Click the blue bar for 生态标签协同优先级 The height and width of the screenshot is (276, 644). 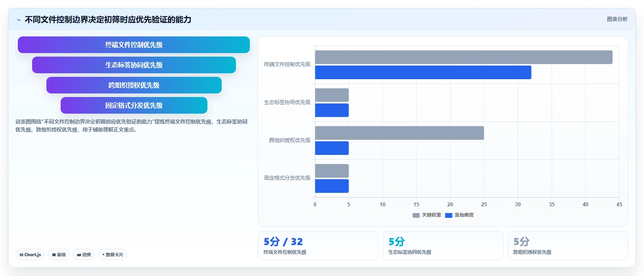[x=332, y=110]
